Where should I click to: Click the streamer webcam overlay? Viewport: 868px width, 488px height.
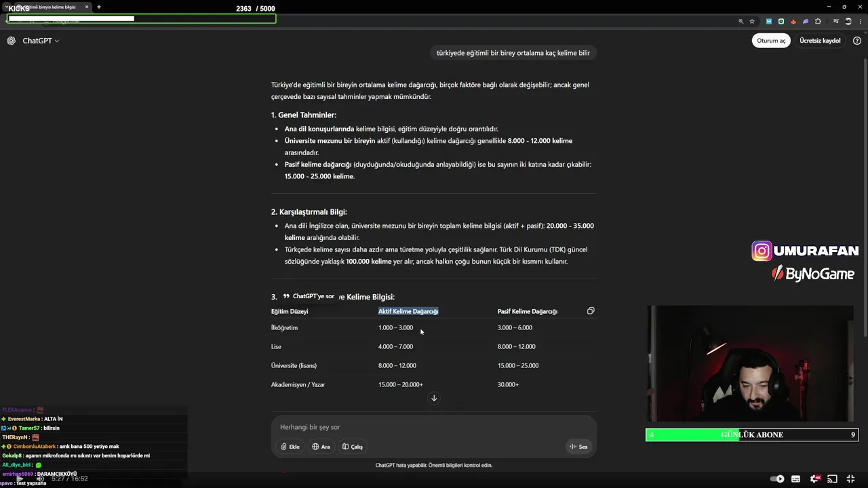click(x=751, y=363)
